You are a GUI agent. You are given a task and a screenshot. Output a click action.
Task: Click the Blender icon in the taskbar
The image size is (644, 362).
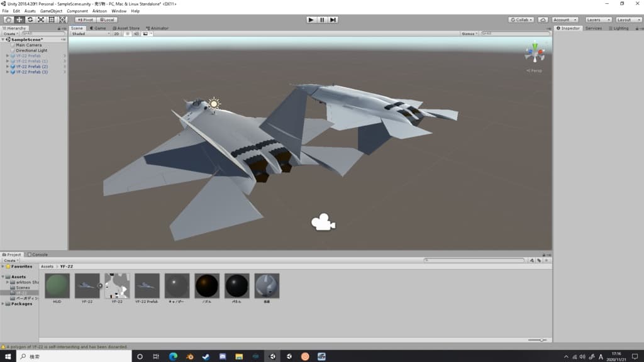pyautogui.click(x=189, y=356)
